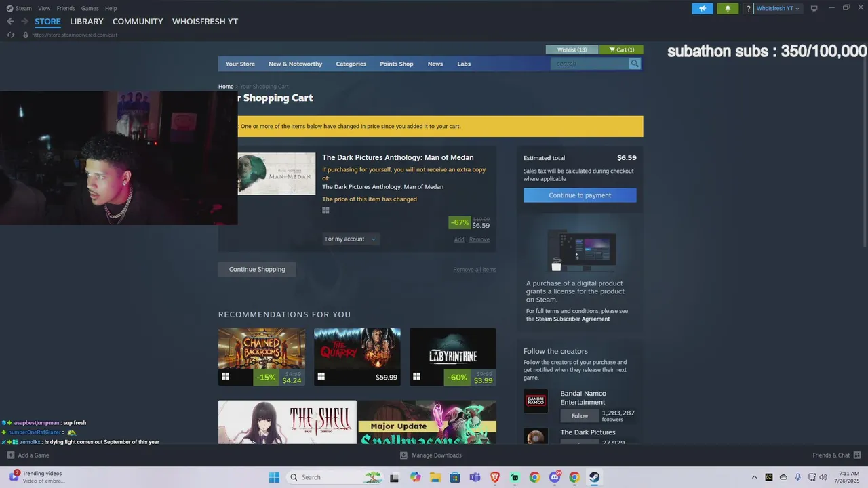The width and height of the screenshot is (868, 488).
Task: Open the Windows Start menu
Action: click(x=275, y=477)
